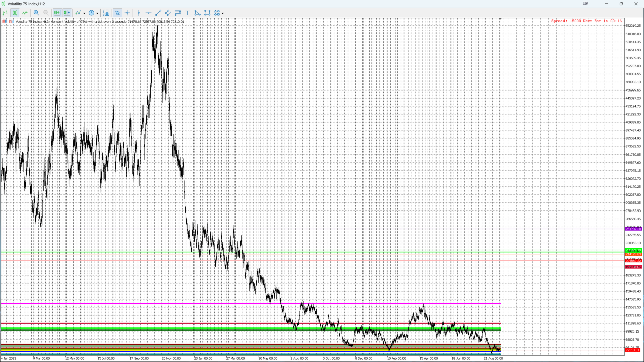Viewport: 644px width, 362px height.
Task: Switch to line chart mode
Action: coord(25,13)
